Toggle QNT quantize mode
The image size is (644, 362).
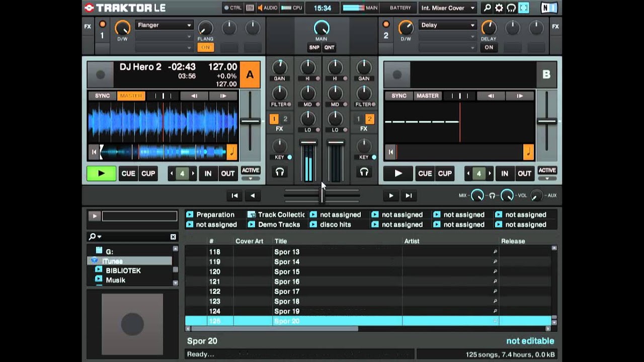(329, 47)
